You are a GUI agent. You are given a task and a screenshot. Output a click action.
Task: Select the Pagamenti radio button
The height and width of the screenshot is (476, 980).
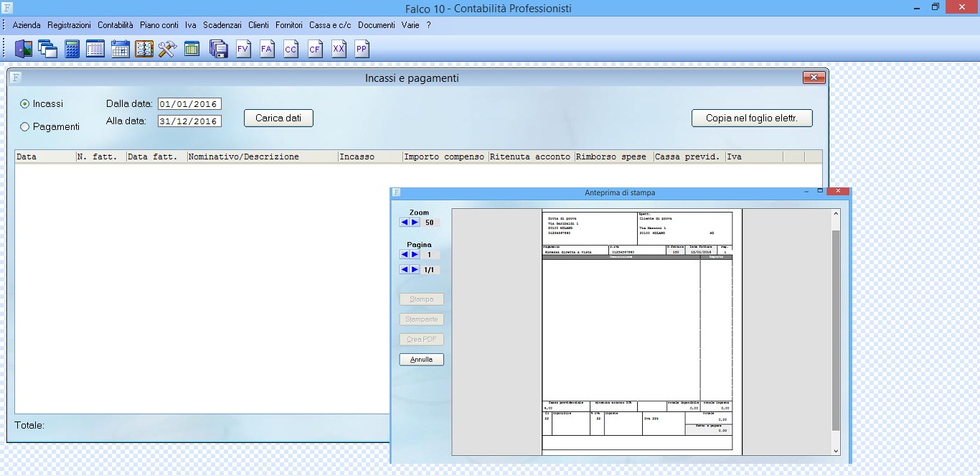pos(25,127)
